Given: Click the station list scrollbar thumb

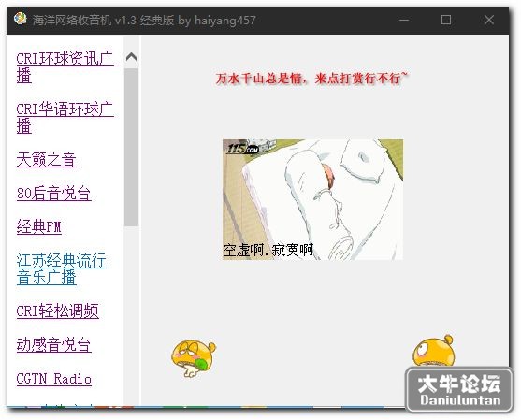Looking at the screenshot, I should tap(131, 147).
